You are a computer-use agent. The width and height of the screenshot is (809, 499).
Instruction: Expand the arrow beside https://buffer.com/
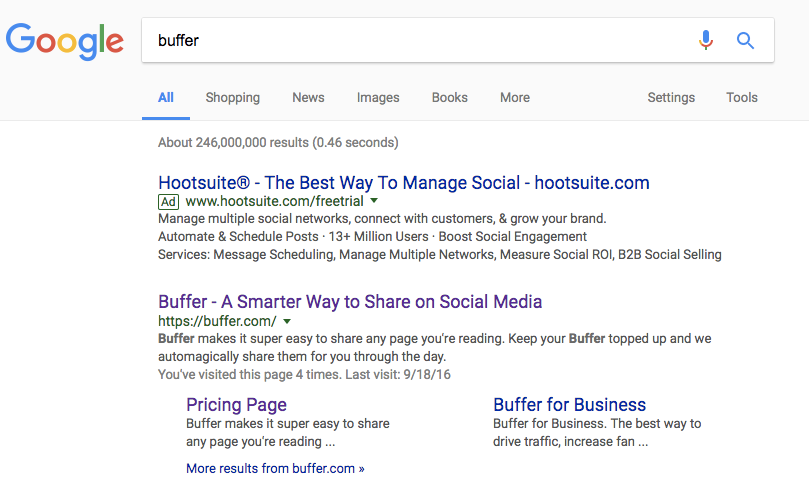[x=287, y=321]
